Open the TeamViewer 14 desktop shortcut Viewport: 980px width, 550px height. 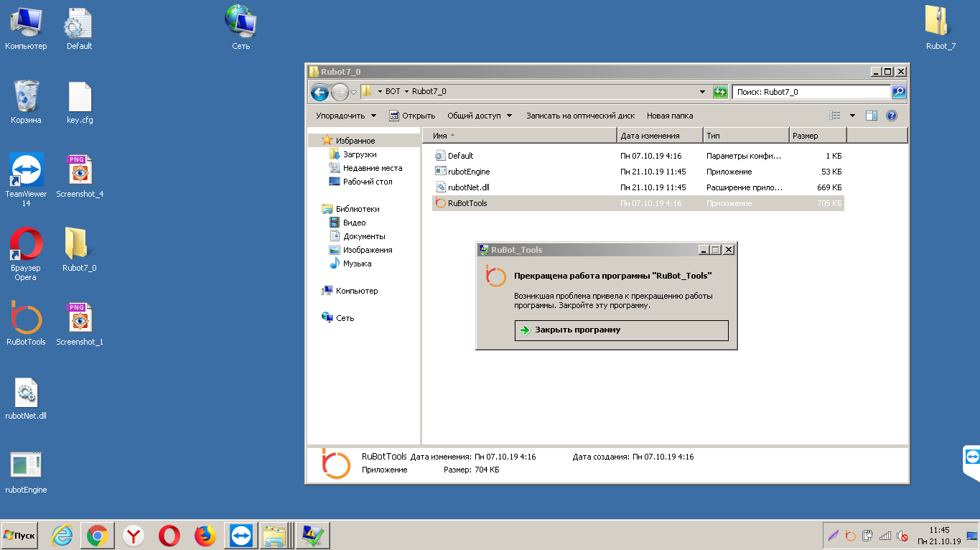(26, 171)
